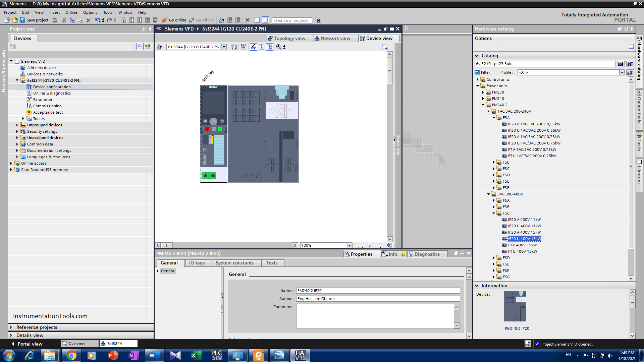
Task: Click the Portal view button
Action: (x=27, y=344)
